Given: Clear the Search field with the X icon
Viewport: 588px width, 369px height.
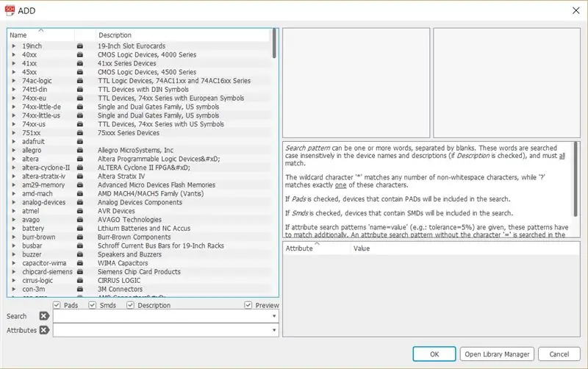Looking at the screenshot, I should click(x=44, y=316).
